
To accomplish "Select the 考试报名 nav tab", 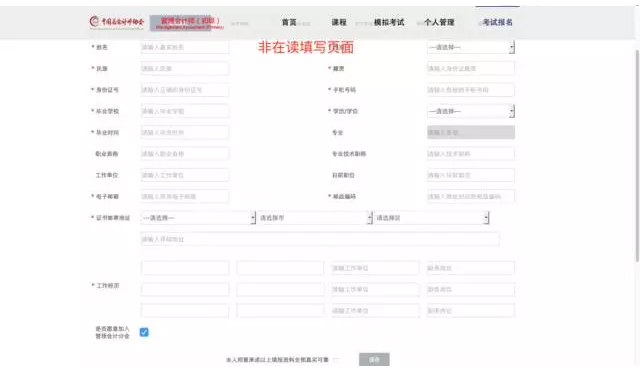I will 498,22.
